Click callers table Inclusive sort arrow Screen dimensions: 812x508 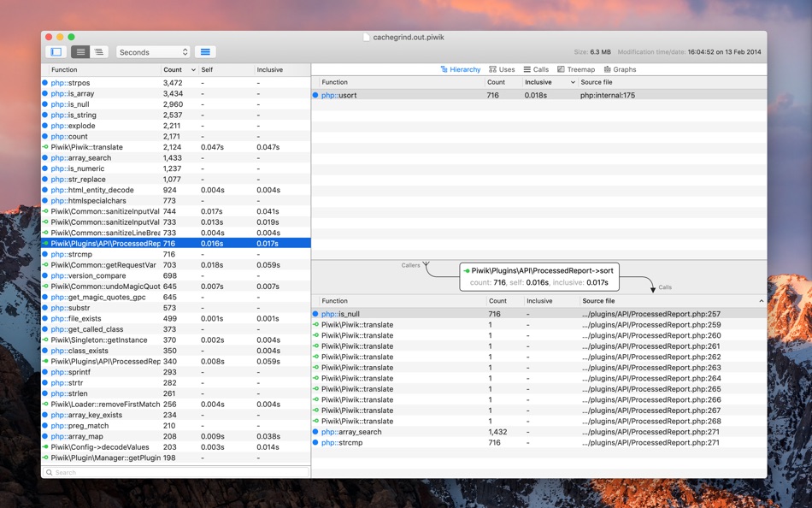(573, 82)
